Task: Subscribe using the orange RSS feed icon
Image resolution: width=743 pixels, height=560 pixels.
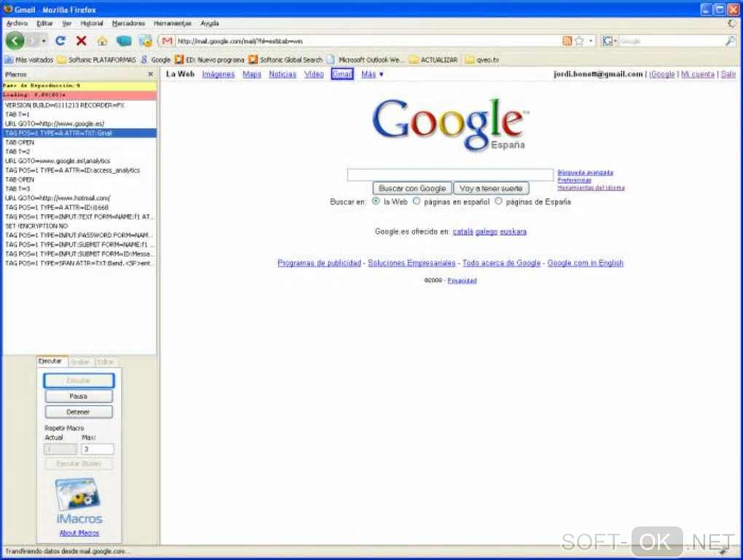Action: 567,42
